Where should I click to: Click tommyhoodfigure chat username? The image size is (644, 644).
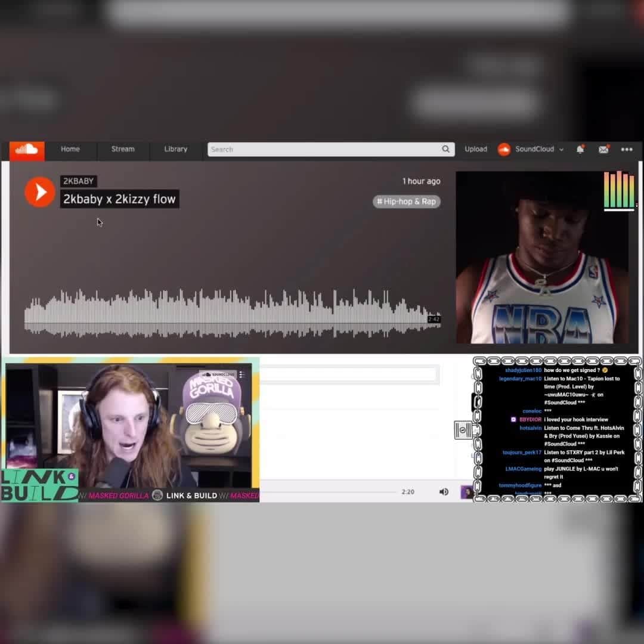(x=520, y=485)
